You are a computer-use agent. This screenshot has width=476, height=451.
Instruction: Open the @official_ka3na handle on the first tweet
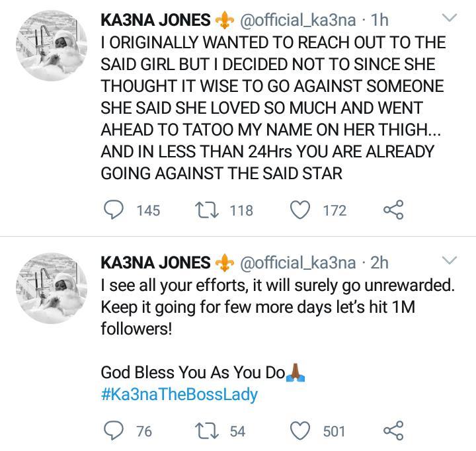(296, 20)
